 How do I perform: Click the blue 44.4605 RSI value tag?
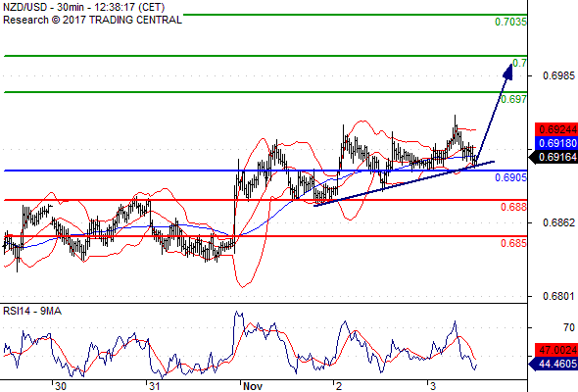click(x=554, y=364)
